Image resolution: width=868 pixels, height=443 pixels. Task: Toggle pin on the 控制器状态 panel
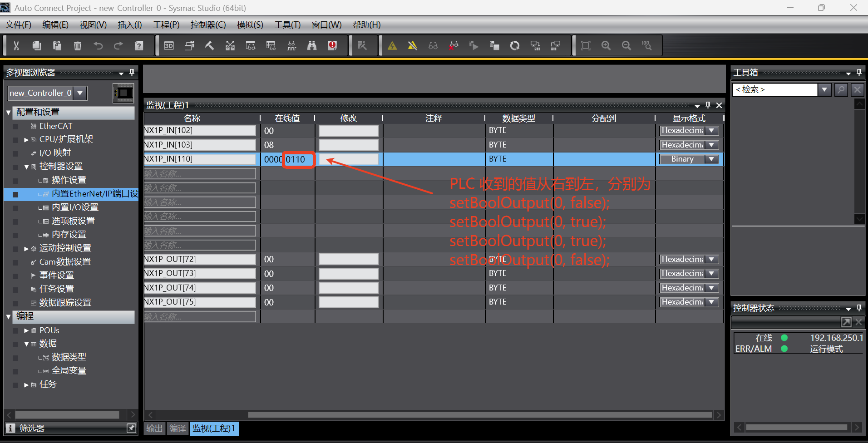pyautogui.click(x=859, y=308)
